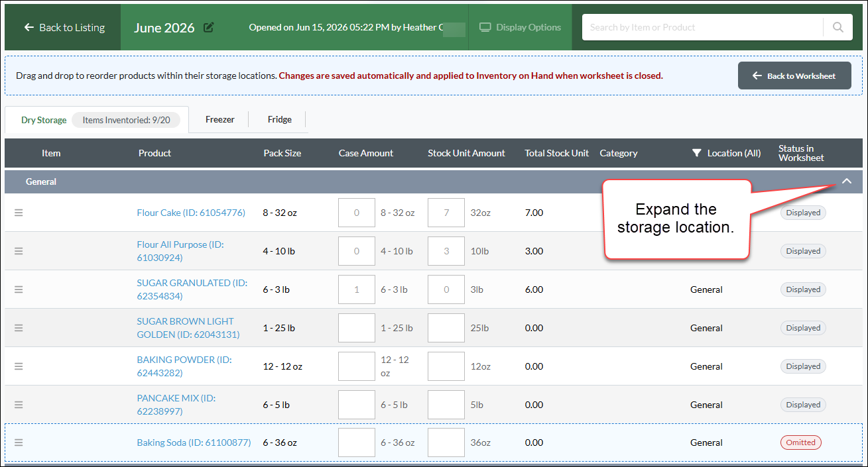Click BAKING POWDER stock unit amount field

point(446,366)
